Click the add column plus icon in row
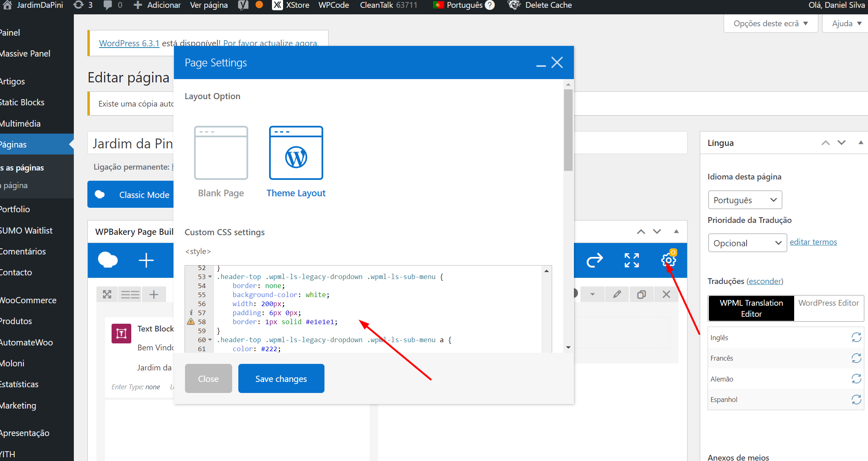 point(154,294)
